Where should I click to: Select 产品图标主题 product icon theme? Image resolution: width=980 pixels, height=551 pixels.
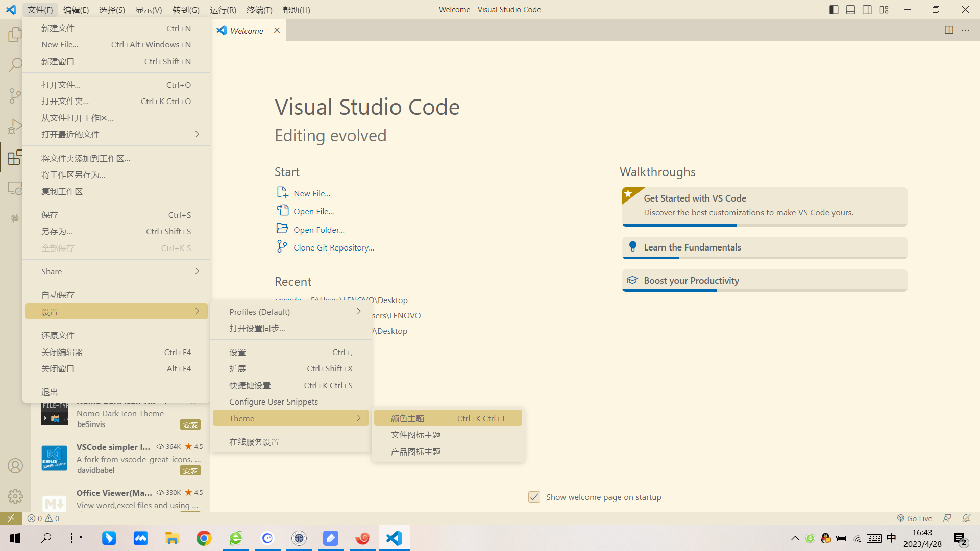coord(448,452)
